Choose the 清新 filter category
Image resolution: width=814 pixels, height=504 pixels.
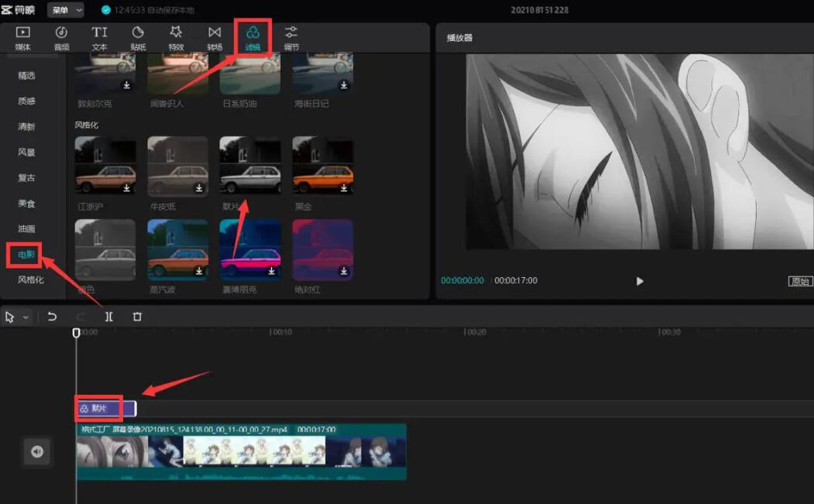tap(26, 127)
